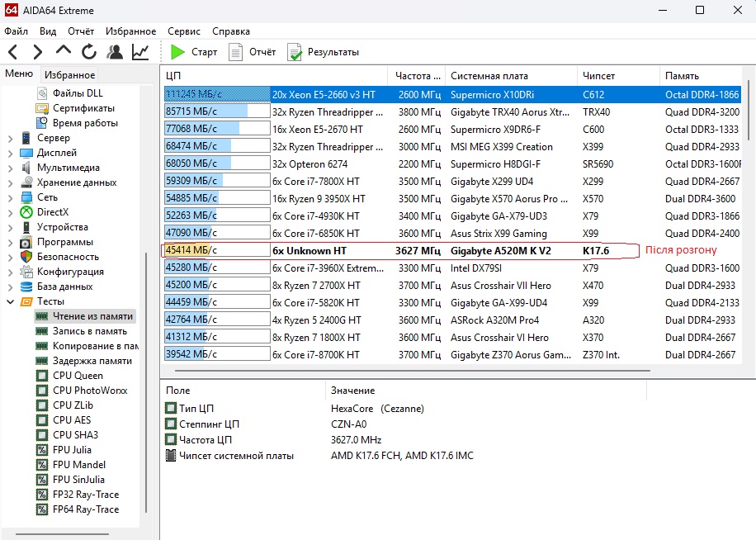Click the Конфигурация icon
The height and width of the screenshot is (540, 756).
26,272
